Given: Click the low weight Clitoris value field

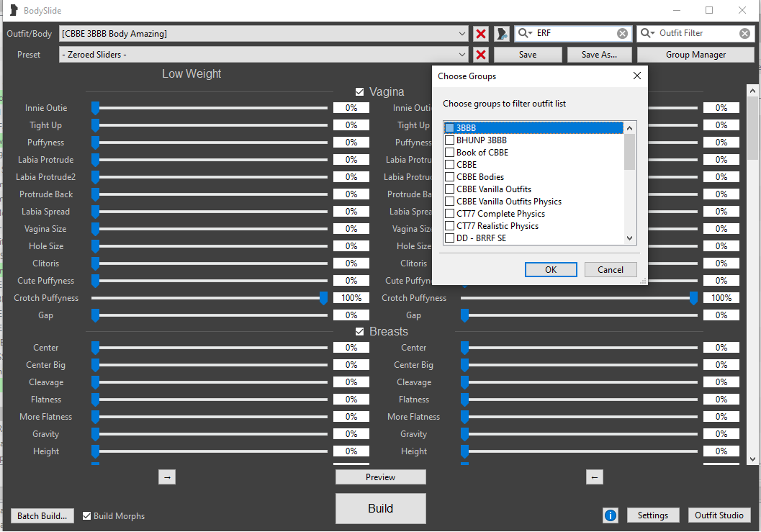Looking at the screenshot, I should [351, 263].
